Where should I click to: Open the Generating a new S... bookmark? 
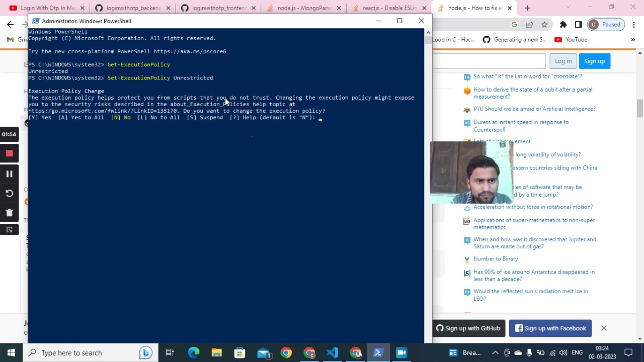click(515, 40)
